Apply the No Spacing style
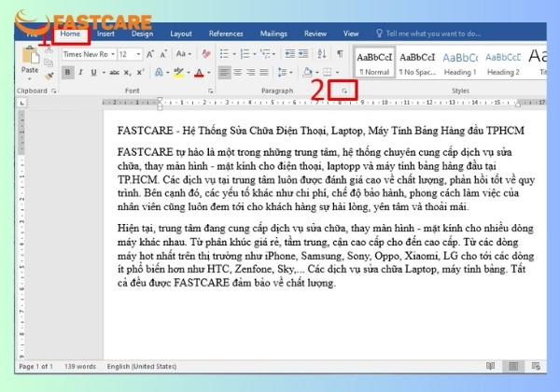Image resolution: width=560 pixels, height=392 pixels. [x=417, y=63]
